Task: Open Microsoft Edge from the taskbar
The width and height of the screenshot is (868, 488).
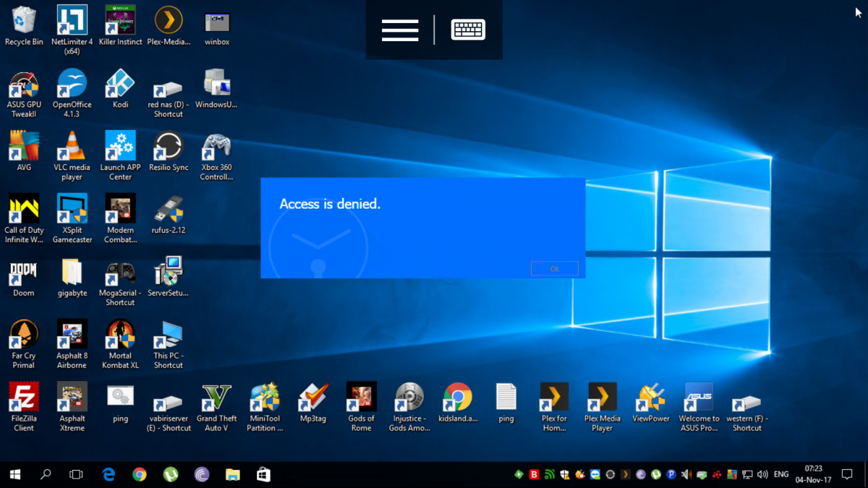Action: pyautogui.click(x=109, y=475)
